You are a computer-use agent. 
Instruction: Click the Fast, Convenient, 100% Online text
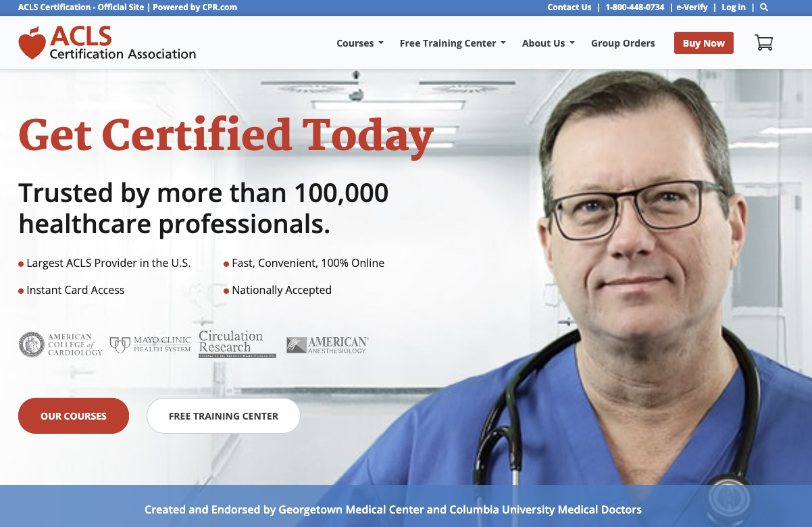[308, 263]
